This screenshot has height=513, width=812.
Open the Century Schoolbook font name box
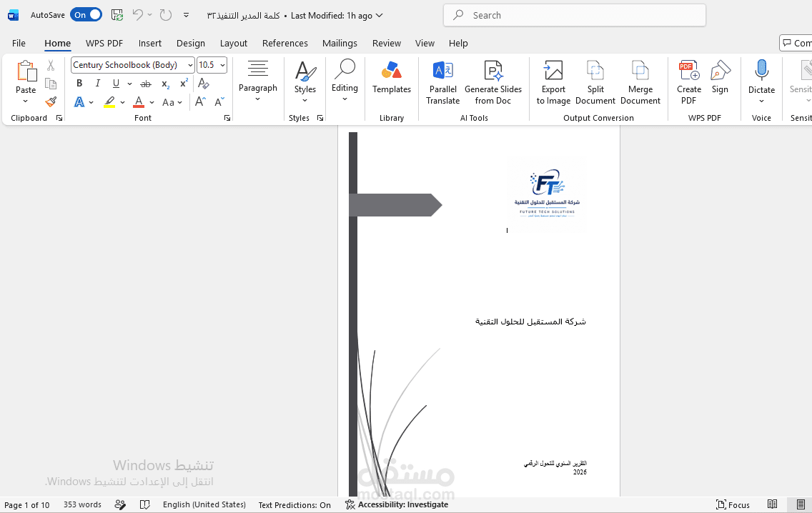[132, 65]
